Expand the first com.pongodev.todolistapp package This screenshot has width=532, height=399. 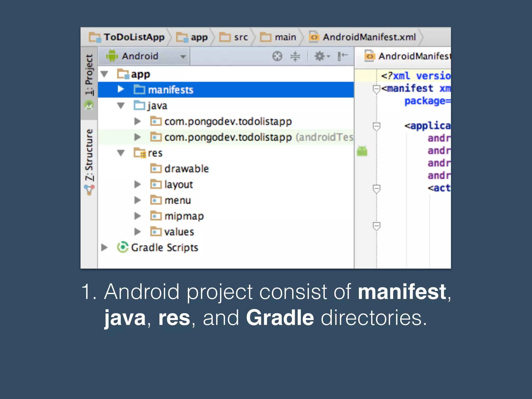coord(137,121)
